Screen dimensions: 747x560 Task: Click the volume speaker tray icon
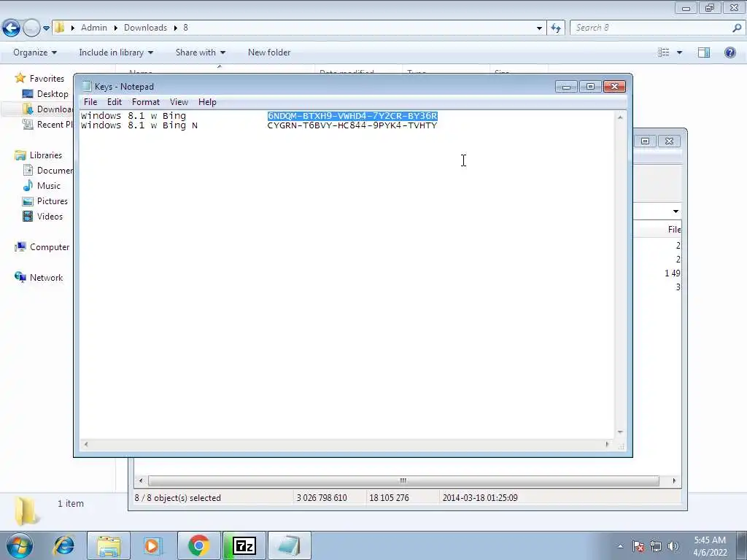(673, 546)
